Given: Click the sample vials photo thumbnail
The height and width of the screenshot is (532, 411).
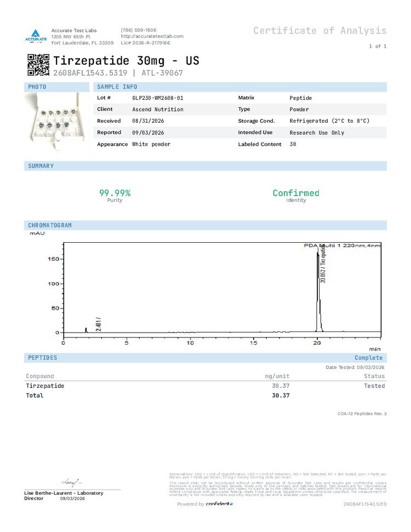Looking at the screenshot, I should click(x=56, y=122).
